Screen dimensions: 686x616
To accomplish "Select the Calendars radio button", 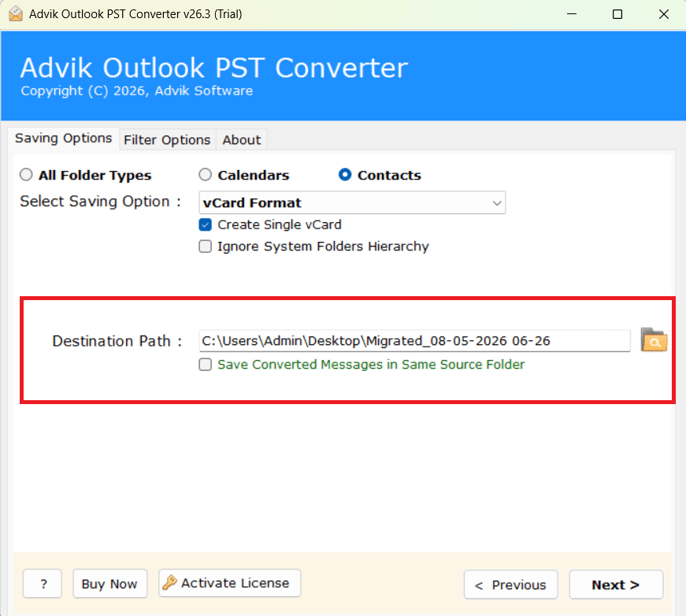I will point(206,175).
